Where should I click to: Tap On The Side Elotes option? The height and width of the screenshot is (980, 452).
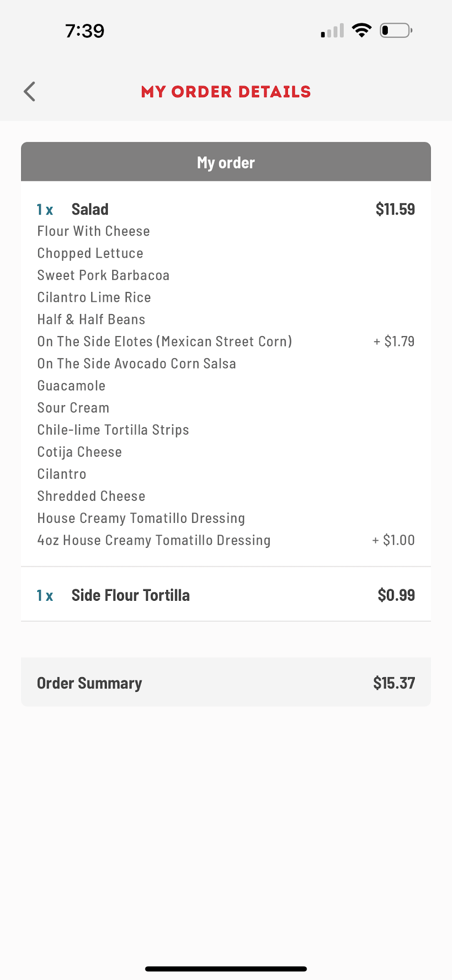point(165,342)
